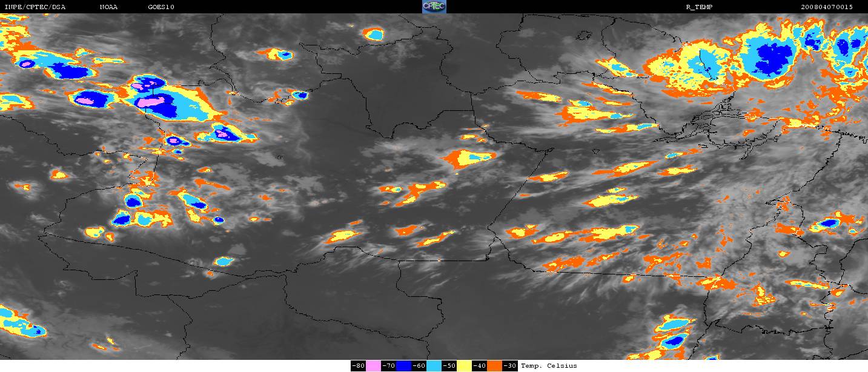
Task: Click the CPTEC logo in the header
Action: tap(434, 7)
